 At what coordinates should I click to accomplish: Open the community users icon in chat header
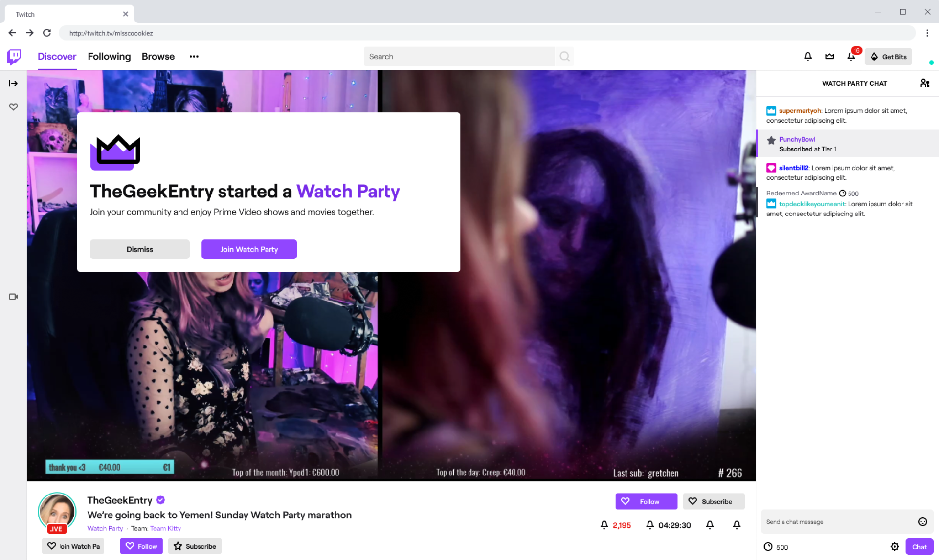(x=924, y=83)
